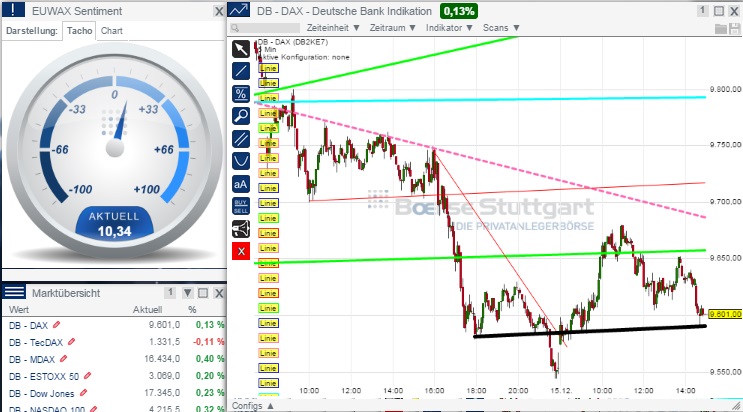Open the DB - TecDAX row
The image size is (743, 412).
tap(114, 342)
